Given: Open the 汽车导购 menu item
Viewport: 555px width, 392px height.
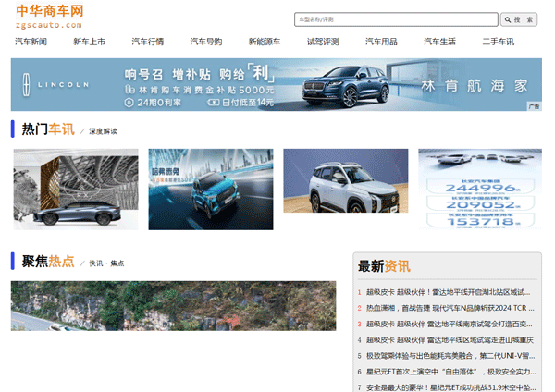Looking at the screenshot, I should [x=206, y=42].
